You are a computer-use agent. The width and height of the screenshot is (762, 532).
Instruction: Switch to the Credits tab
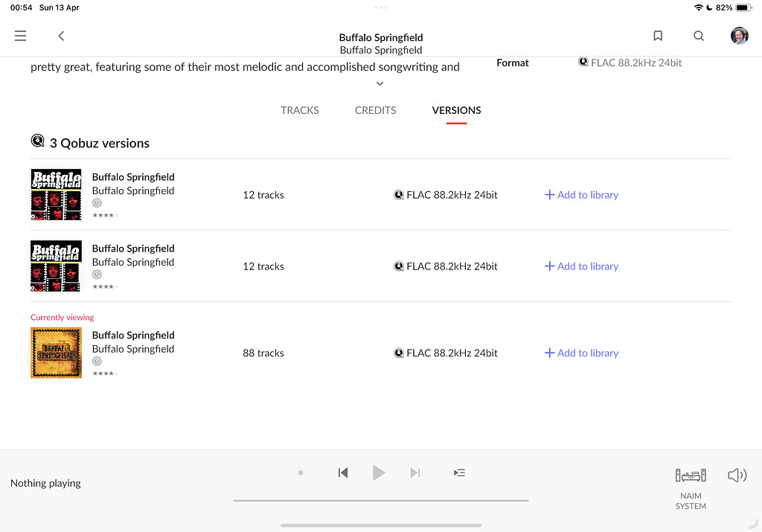click(x=376, y=110)
